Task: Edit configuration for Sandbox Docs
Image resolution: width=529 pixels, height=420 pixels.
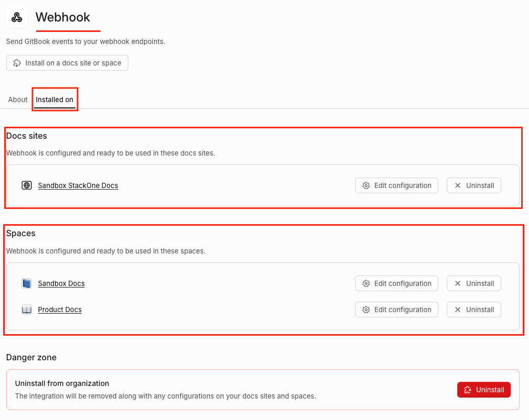Action: click(397, 283)
